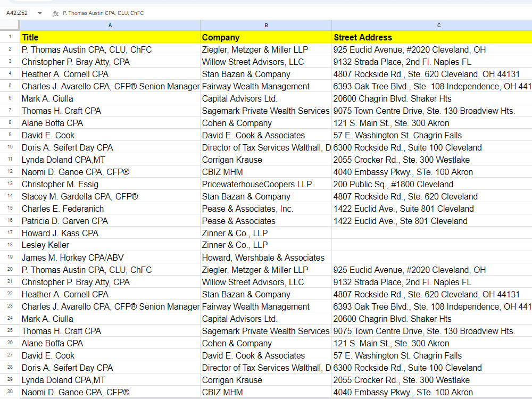This screenshot has height=399, width=532.
Task: Select cell Christopher P. Bray in row 3
Action: pos(110,62)
